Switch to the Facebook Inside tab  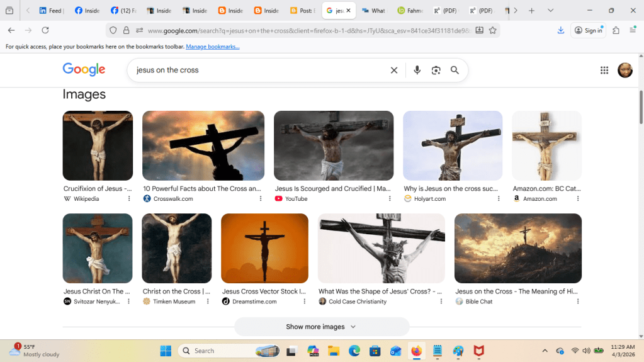point(87,10)
